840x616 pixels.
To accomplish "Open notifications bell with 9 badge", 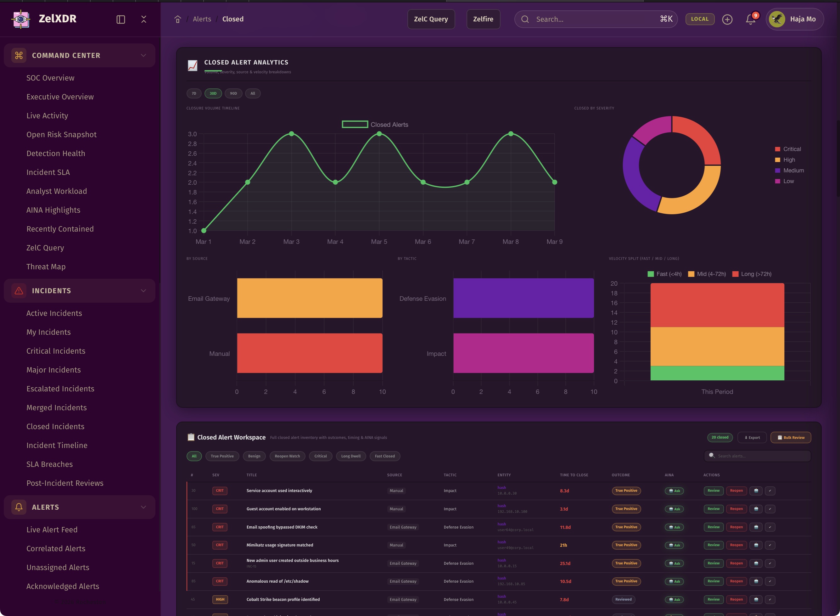I will 751,20.
